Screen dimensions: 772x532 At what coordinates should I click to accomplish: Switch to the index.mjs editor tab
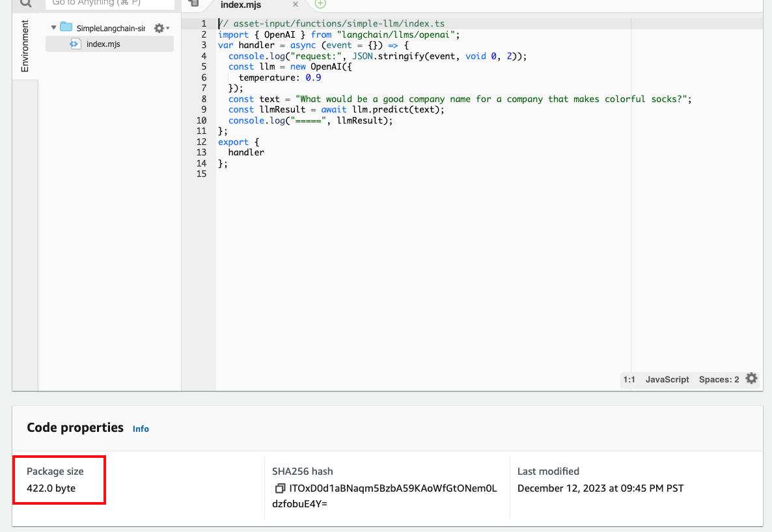click(x=241, y=5)
